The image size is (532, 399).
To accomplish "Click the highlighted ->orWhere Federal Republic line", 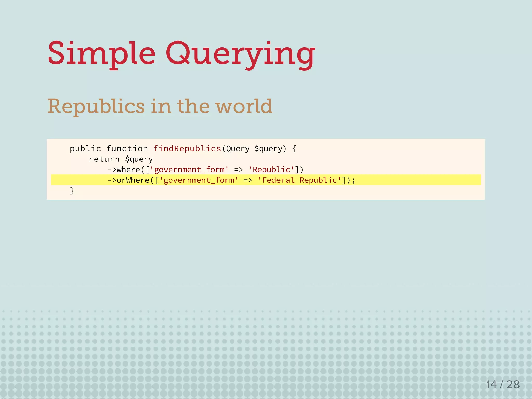I will (x=266, y=180).
